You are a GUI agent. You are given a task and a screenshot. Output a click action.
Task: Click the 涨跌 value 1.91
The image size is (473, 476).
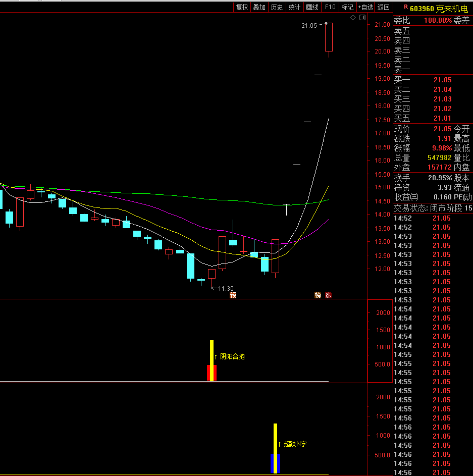pyautogui.click(x=444, y=138)
